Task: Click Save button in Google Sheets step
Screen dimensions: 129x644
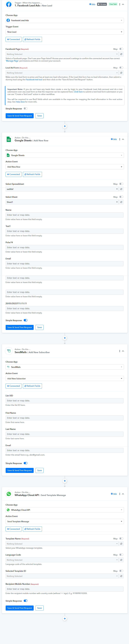Action: pyautogui.click(x=40, y=327)
